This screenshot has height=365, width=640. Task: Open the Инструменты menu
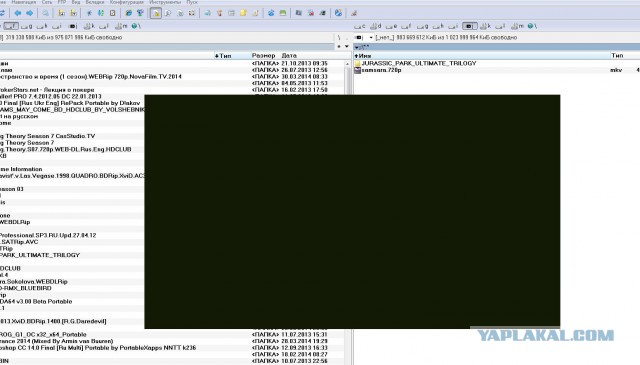pos(165,2)
